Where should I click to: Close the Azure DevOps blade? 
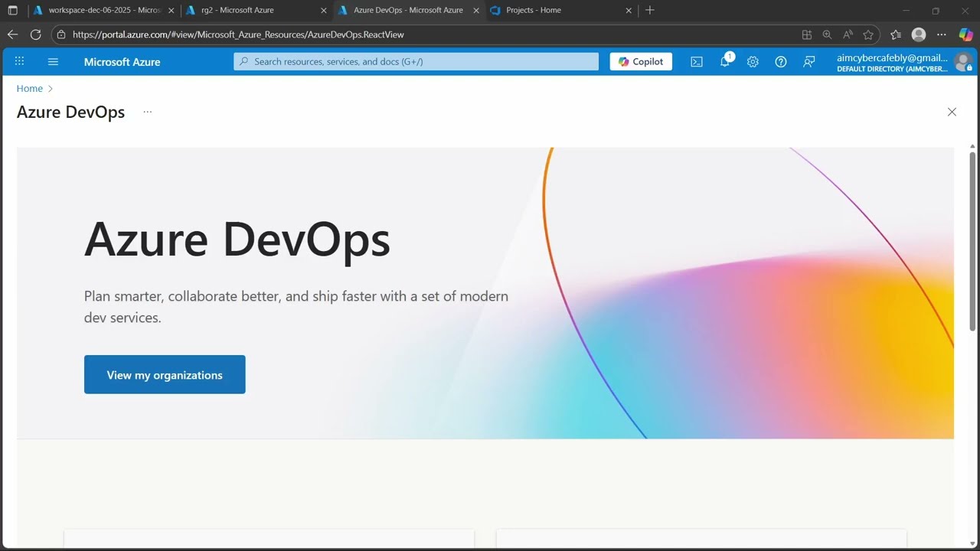point(952,112)
